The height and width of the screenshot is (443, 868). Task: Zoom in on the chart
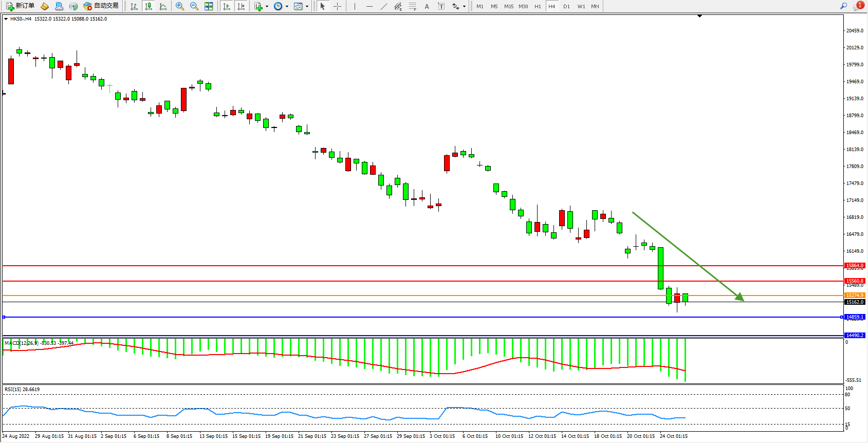point(180,6)
